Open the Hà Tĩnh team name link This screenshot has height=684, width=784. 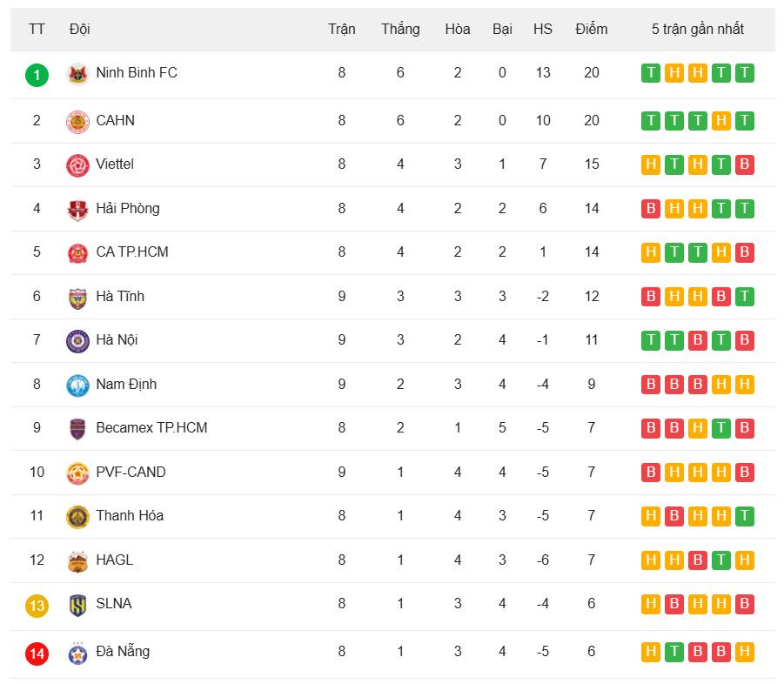(120, 296)
